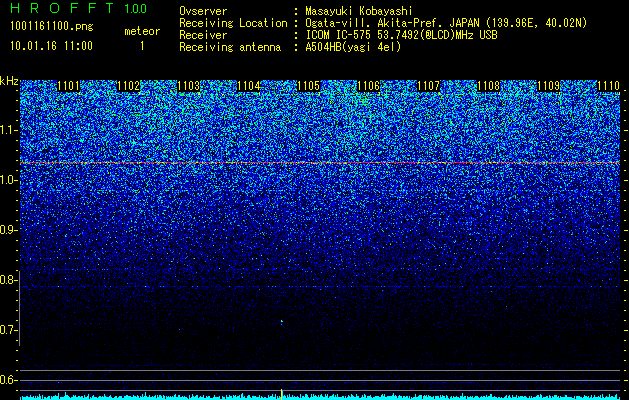
Task: Click the 0.8 kHz axis tick label
Action: pyautogui.click(x=9, y=280)
